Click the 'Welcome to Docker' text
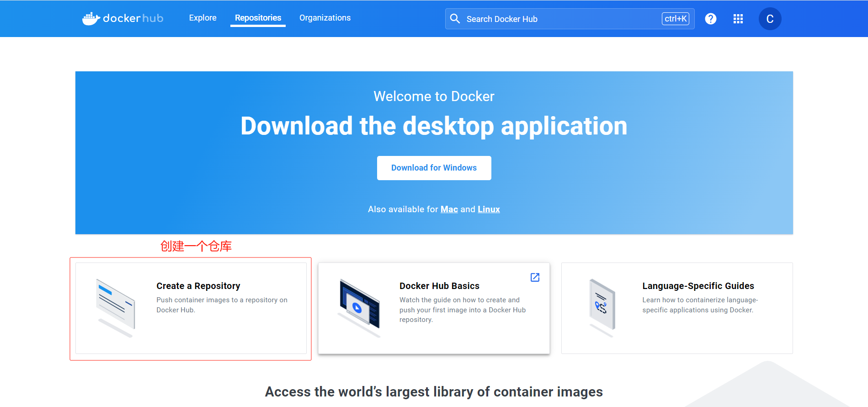 coord(434,96)
